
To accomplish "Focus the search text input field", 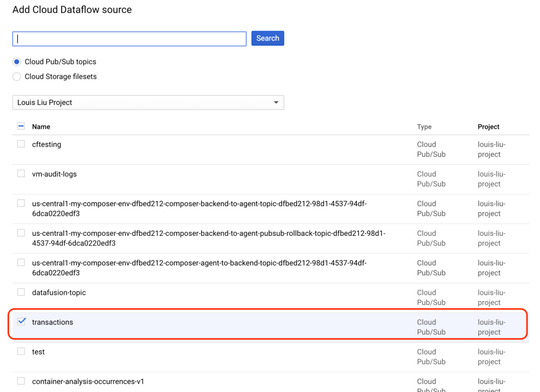I will click(129, 39).
